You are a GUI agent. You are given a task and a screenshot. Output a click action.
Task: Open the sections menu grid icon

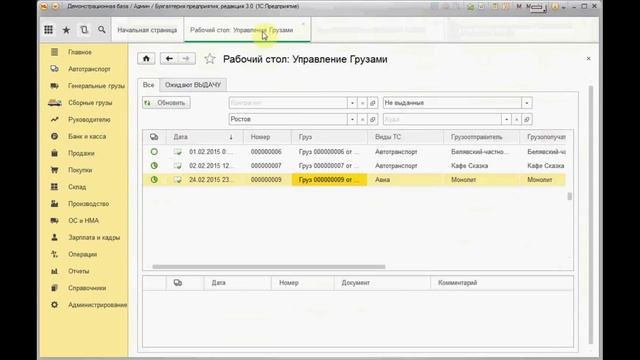coord(49,30)
